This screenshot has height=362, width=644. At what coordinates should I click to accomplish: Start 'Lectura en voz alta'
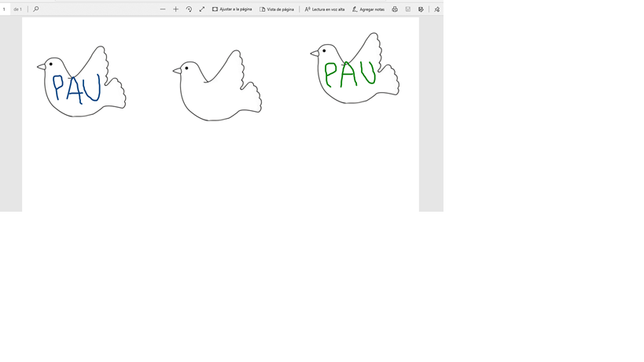pyautogui.click(x=325, y=9)
